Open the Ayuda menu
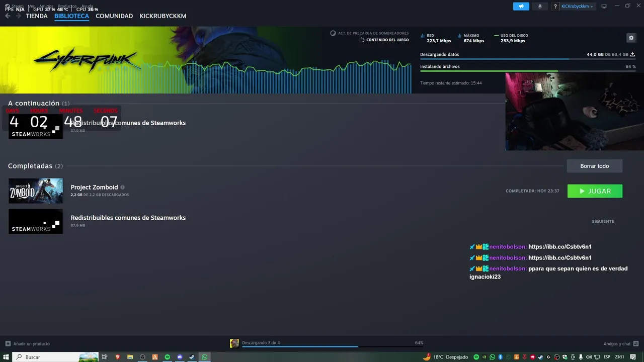 pos(88,6)
